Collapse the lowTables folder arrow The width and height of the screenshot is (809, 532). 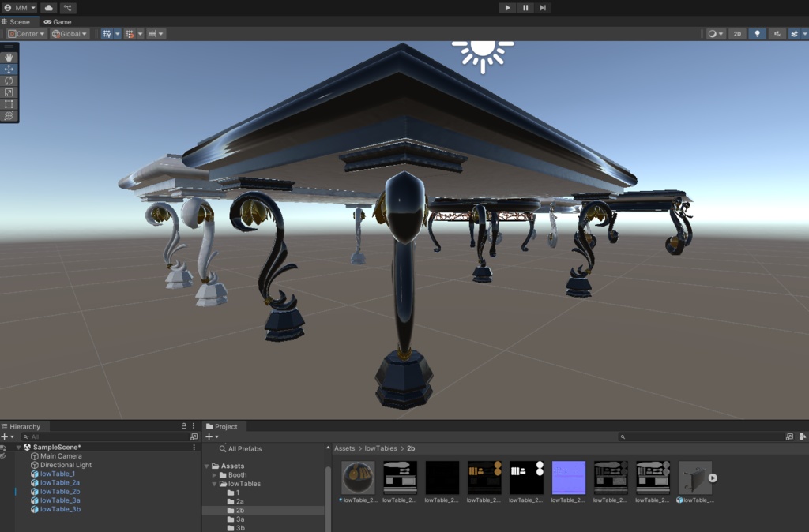pyautogui.click(x=214, y=484)
